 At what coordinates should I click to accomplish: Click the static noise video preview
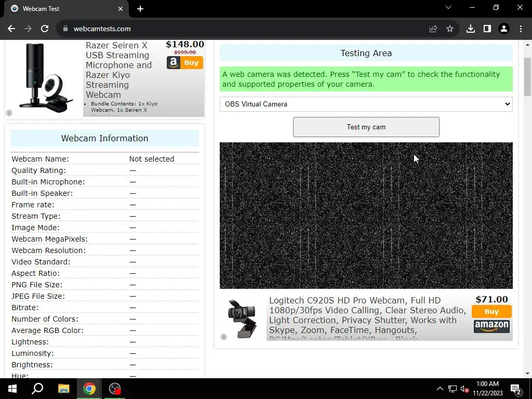366,216
